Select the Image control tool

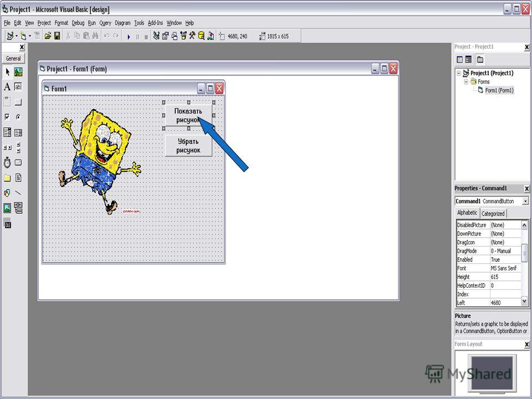tap(7, 208)
